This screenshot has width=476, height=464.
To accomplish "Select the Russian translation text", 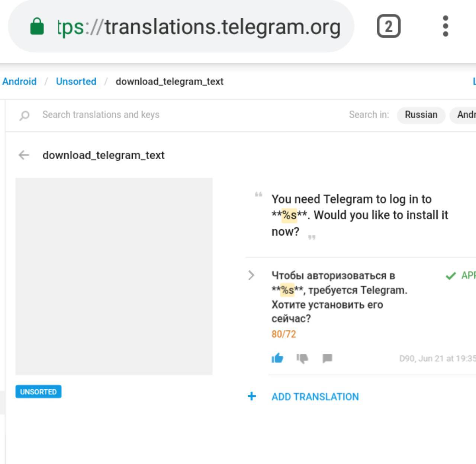I will point(338,297).
